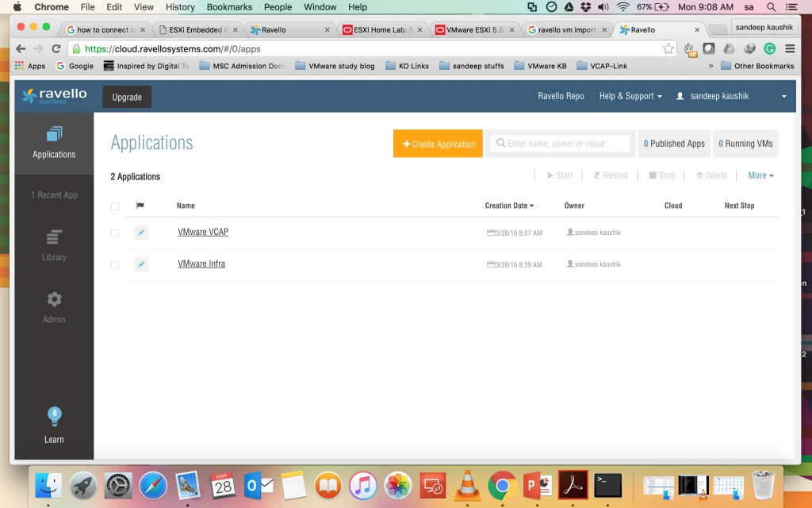Open the VMware KB bookmark folder
Viewport: 812px width, 508px height.
(x=540, y=66)
